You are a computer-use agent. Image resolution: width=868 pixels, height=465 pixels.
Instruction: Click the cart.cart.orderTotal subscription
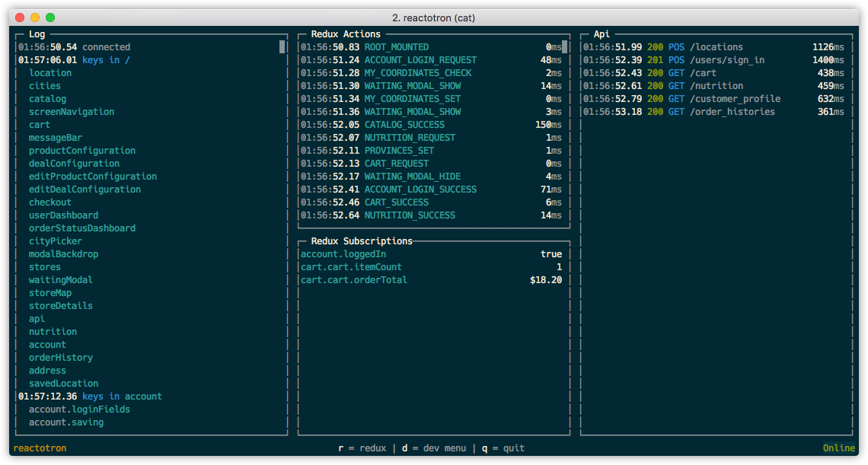pos(431,279)
